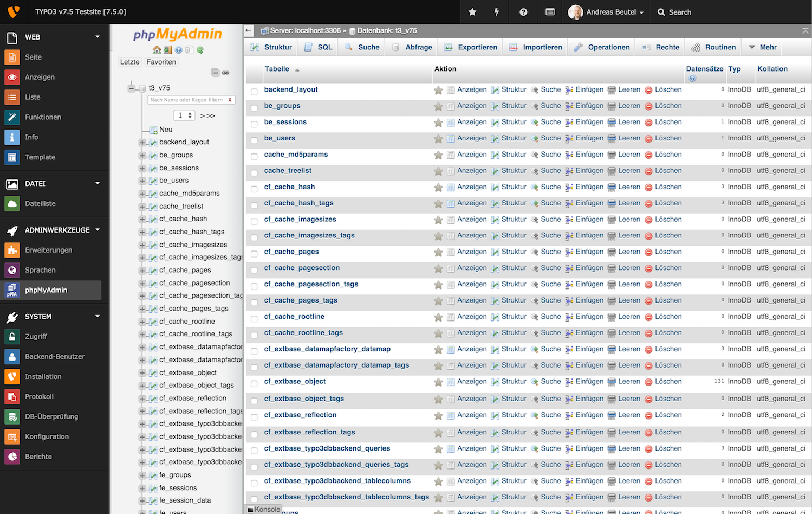Check the backend_layout table checkbox
812x514 pixels.
254,91
